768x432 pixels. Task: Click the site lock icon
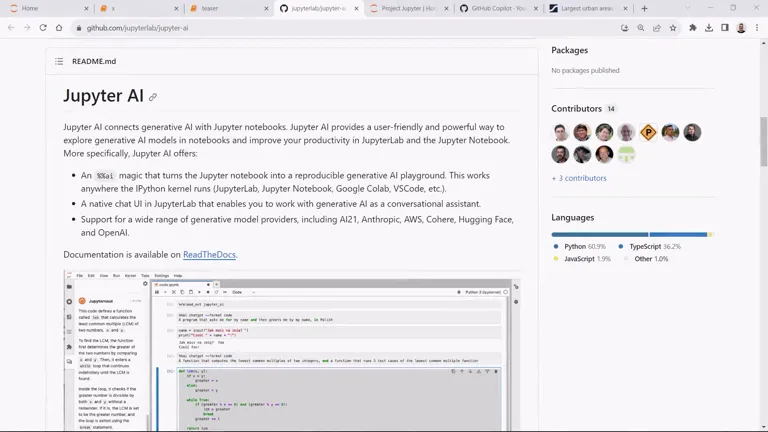78,28
